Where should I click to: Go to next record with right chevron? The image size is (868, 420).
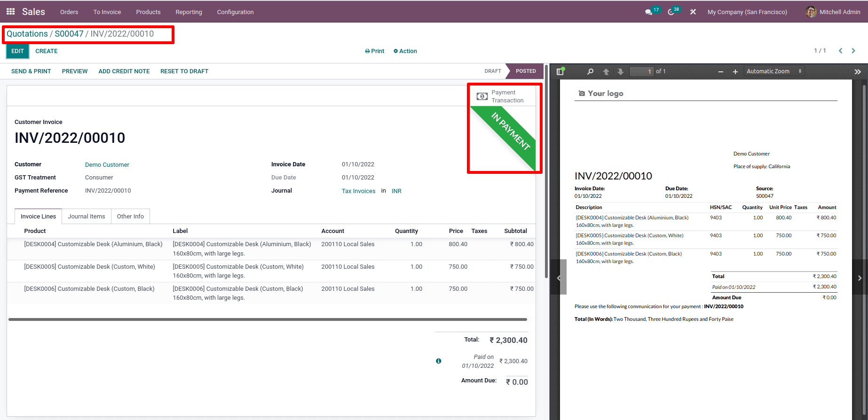coord(853,51)
